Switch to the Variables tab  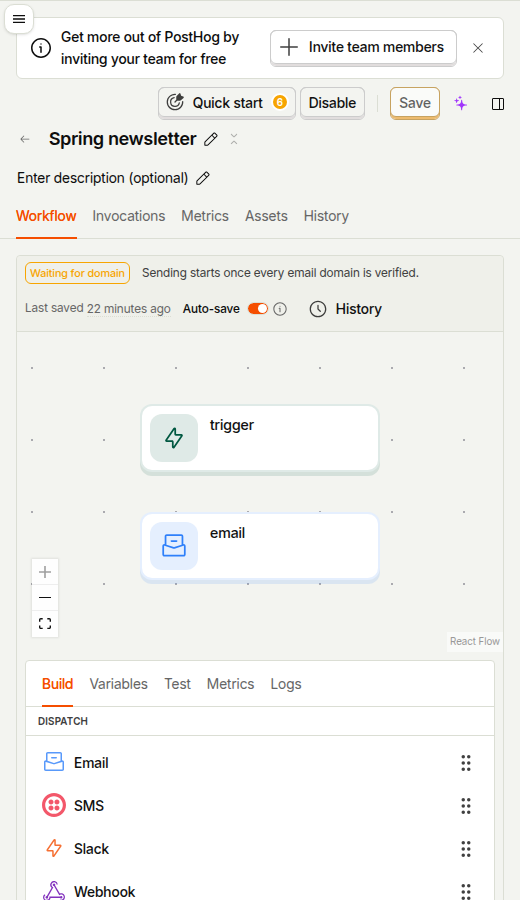(x=119, y=684)
